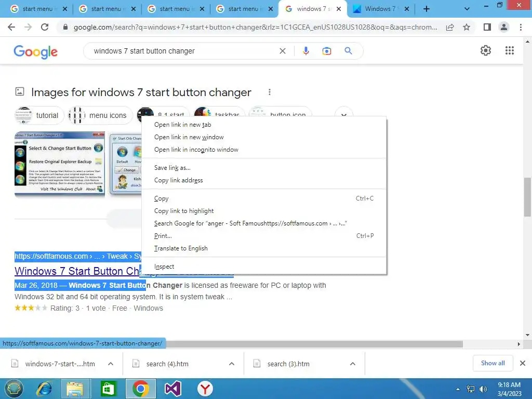532x399 pixels.
Task: Search by image with Google Lens icon
Action: pos(326,51)
